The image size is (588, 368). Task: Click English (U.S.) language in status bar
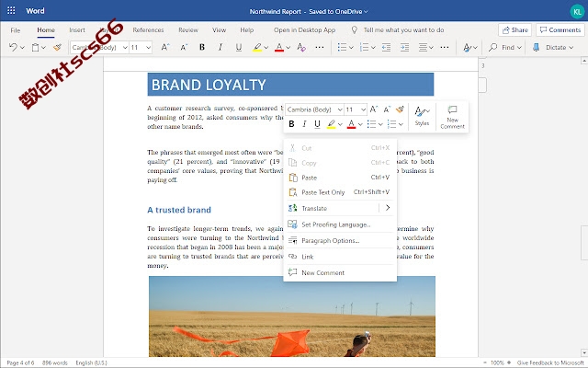[x=91, y=362]
